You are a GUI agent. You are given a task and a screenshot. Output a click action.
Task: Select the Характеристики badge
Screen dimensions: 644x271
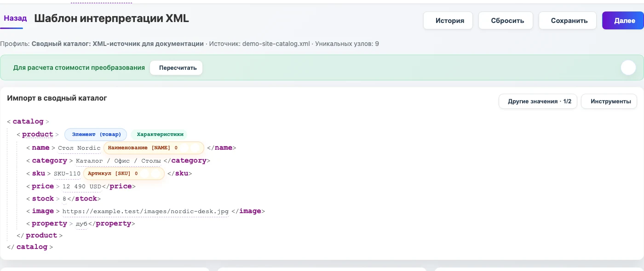point(159,135)
